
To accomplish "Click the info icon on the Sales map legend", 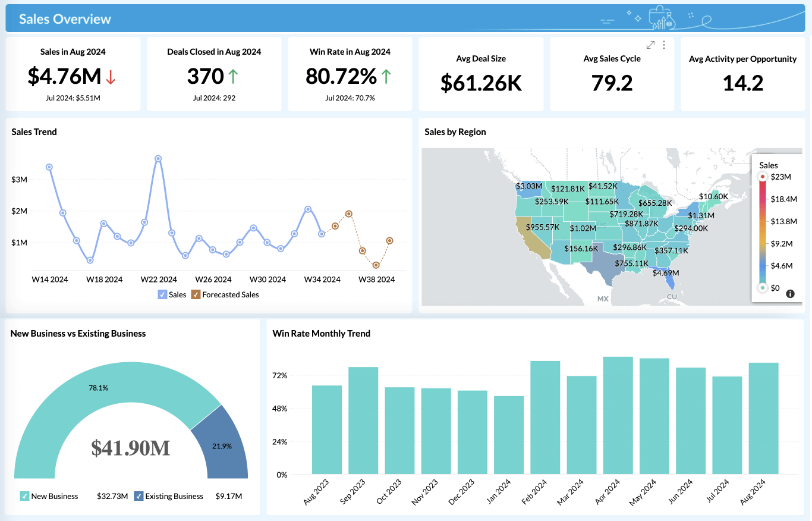I will pyautogui.click(x=789, y=293).
